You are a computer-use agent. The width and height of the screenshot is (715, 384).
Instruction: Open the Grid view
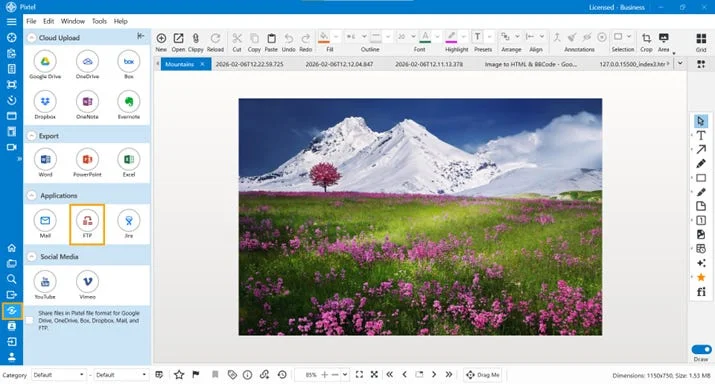pos(701,42)
